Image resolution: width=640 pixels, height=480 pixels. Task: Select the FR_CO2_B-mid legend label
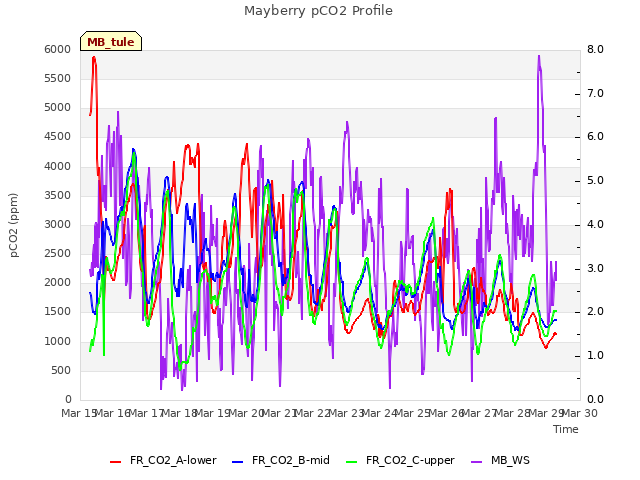click(x=291, y=460)
